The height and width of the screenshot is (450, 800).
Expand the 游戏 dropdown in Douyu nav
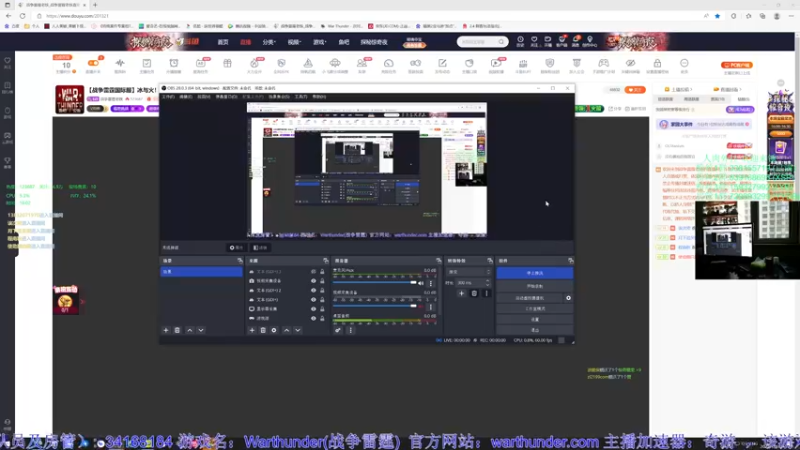(320, 42)
